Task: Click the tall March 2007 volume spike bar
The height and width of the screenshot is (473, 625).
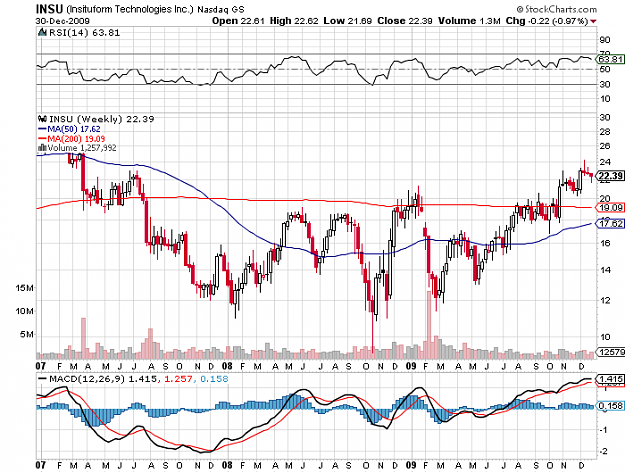Action: point(83,338)
